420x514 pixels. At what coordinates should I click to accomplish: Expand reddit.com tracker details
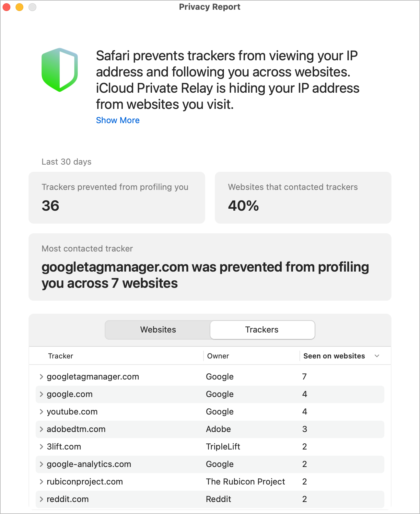41,499
